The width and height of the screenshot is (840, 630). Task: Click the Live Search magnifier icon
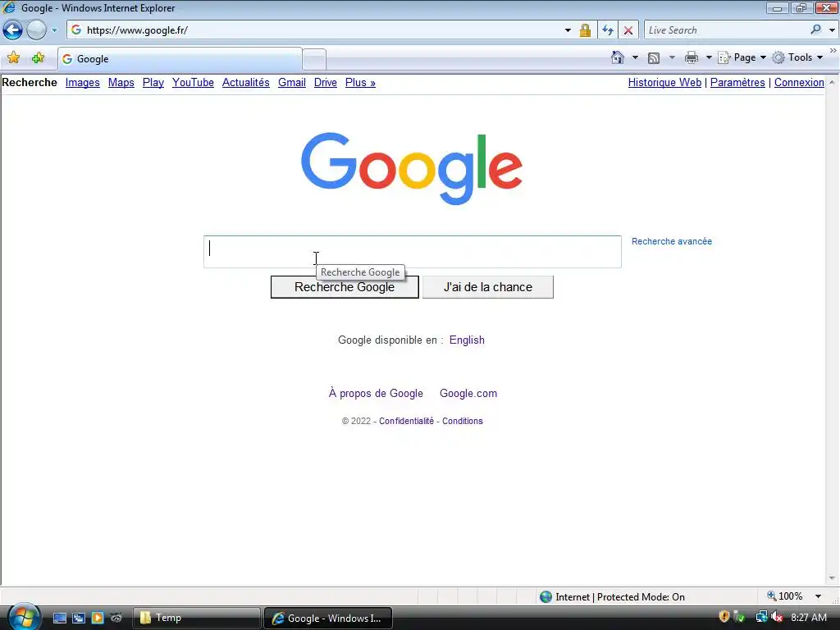816,30
